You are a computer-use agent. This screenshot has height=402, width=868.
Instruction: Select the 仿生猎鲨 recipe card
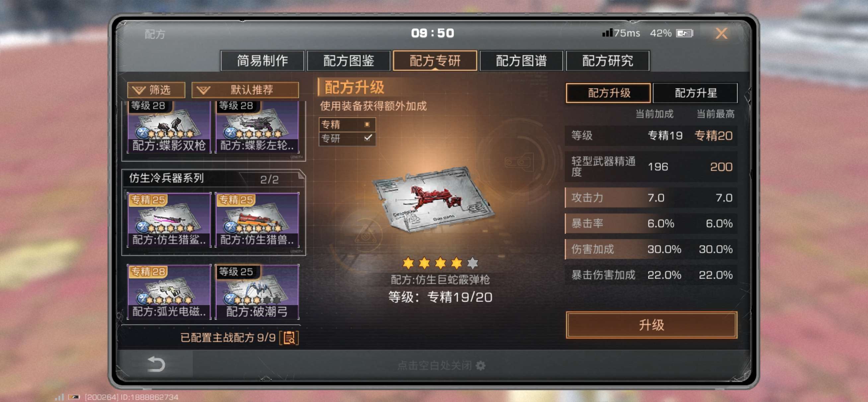point(169,220)
